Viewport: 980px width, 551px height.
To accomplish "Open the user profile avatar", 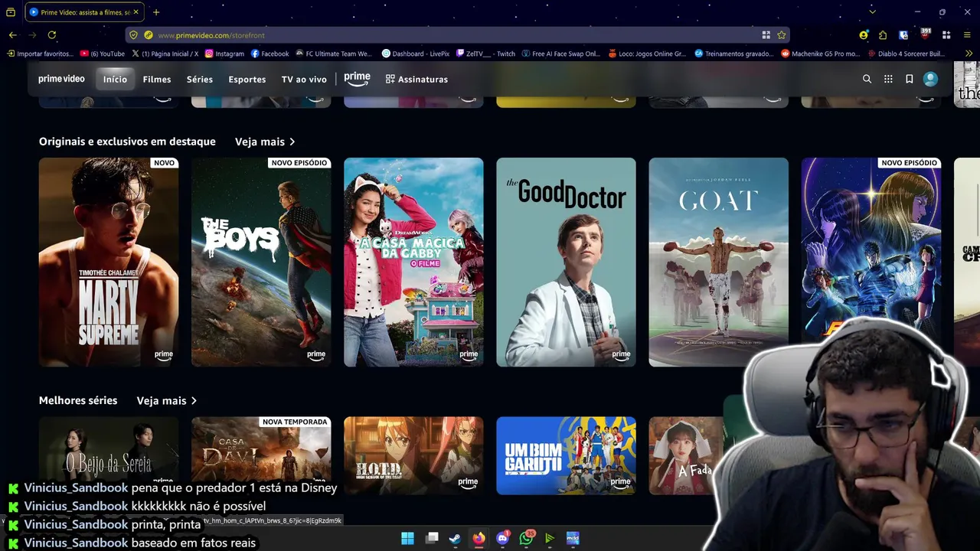I will click(930, 79).
